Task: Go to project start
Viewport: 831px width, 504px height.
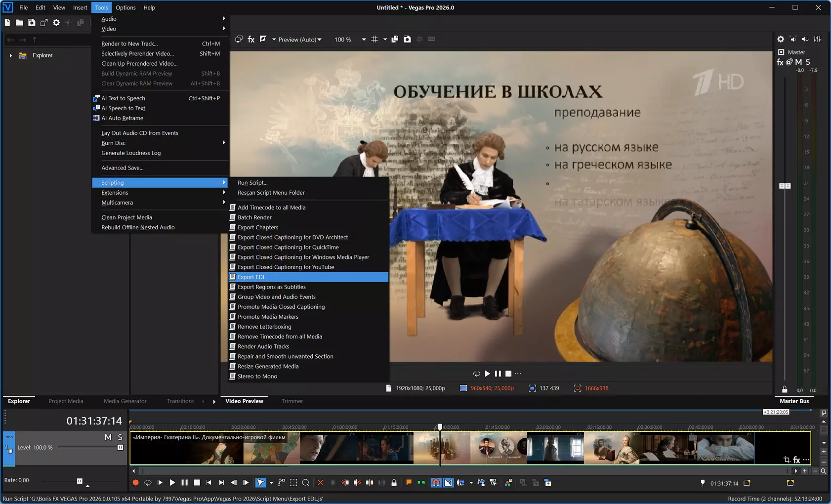Action: [209, 483]
